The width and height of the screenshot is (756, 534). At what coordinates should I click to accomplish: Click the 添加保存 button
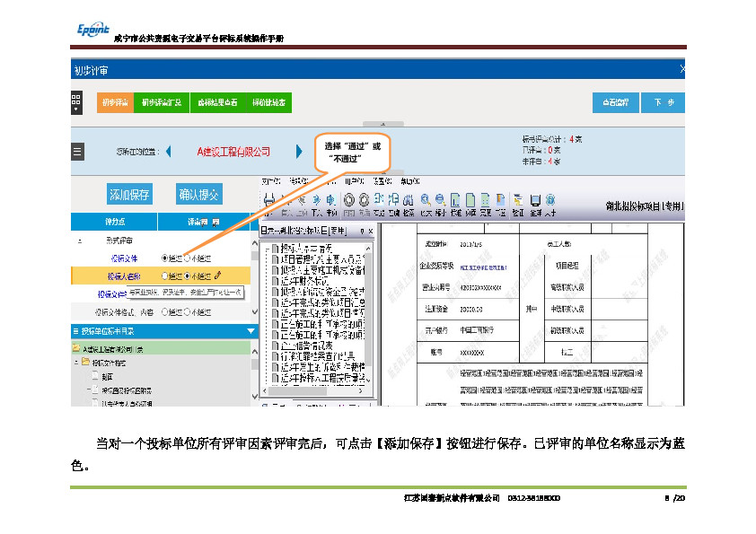click(x=129, y=194)
